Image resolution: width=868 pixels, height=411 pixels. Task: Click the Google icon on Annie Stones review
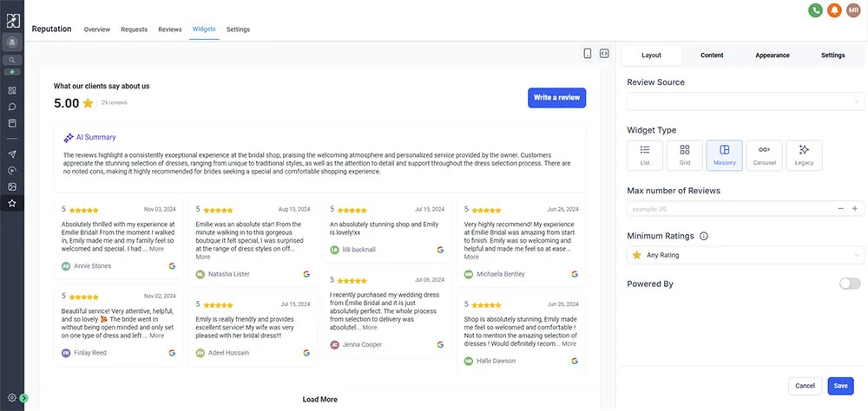pyautogui.click(x=172, y=266)
